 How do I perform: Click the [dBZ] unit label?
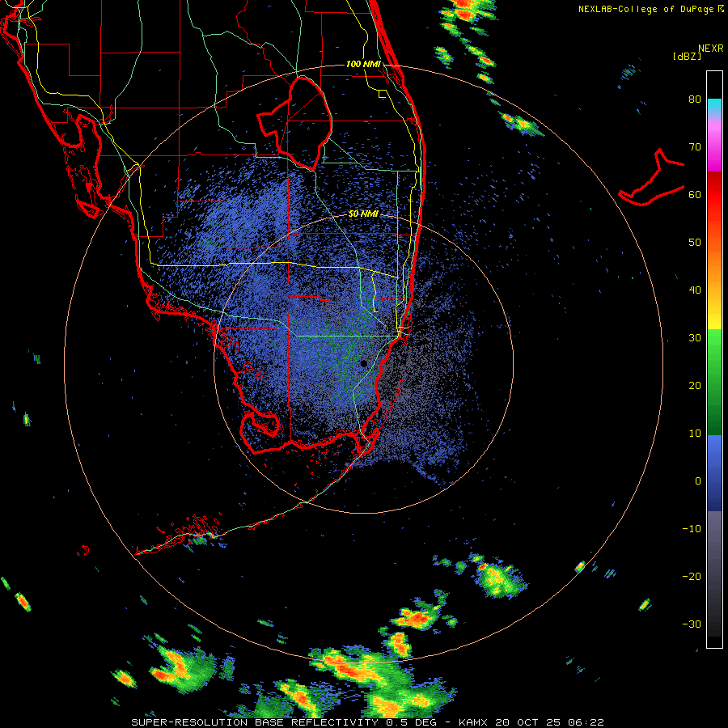click(x=687, y=56)
